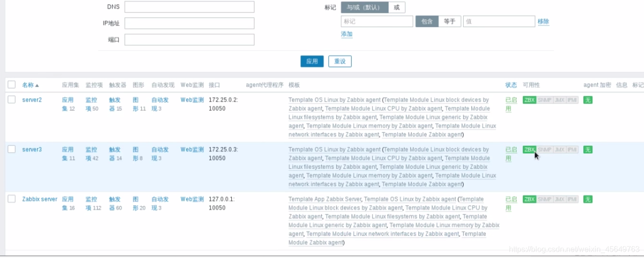Toggle 已启用 status of server2
Screen dimensions: 644x258
pos(511,104)
